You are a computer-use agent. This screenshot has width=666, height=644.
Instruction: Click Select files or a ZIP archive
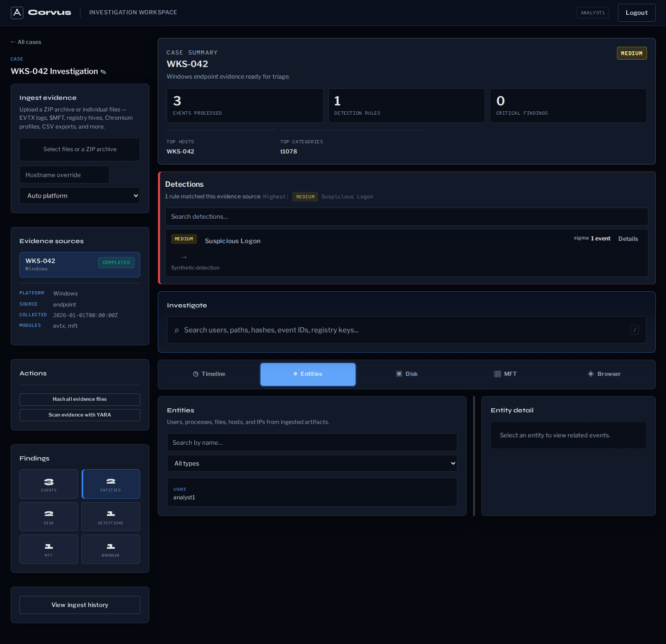point(80,149)
